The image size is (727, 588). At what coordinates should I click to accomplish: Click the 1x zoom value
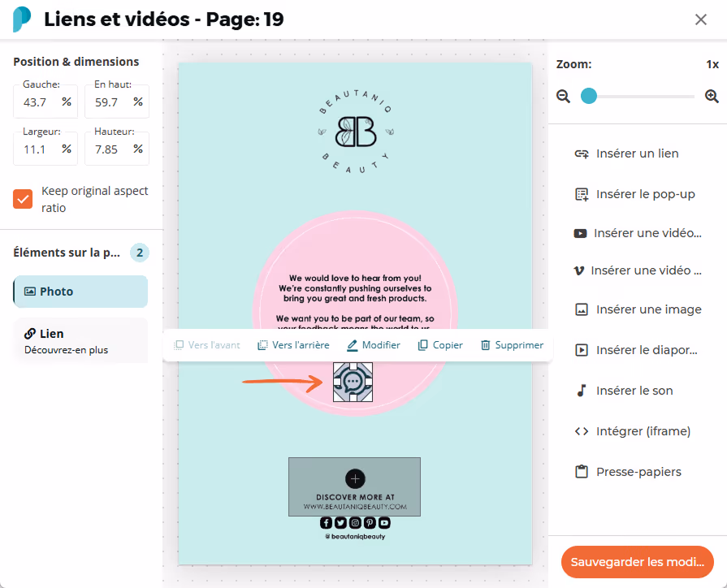(x=712, y=64)
